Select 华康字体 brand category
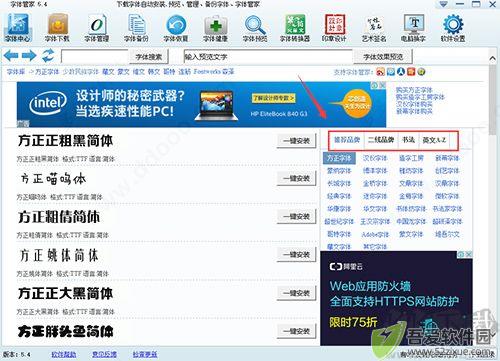 339,209
